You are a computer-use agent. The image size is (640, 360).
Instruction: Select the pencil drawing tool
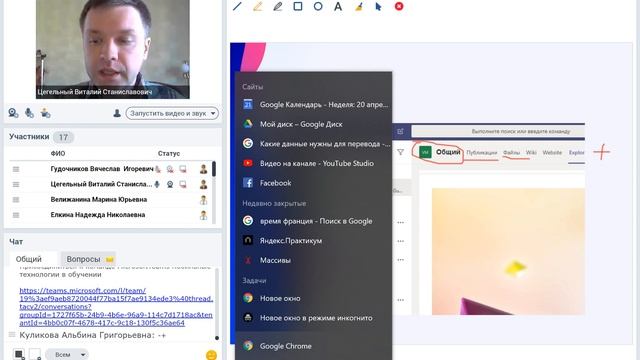[x=278, y=6]
